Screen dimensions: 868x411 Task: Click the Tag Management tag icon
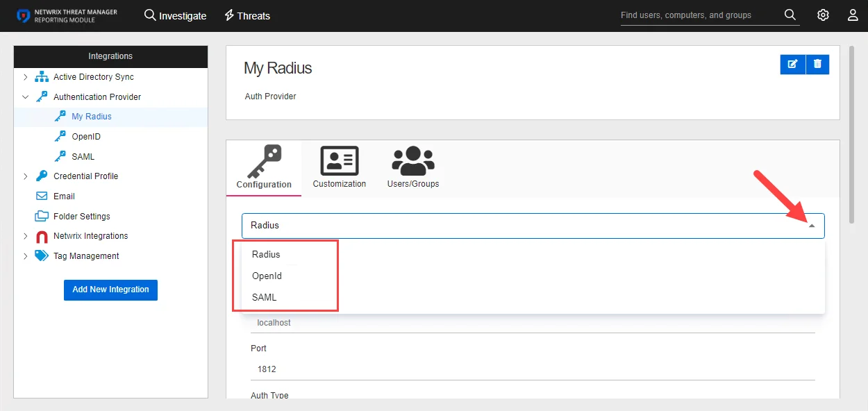click(42, 256)
